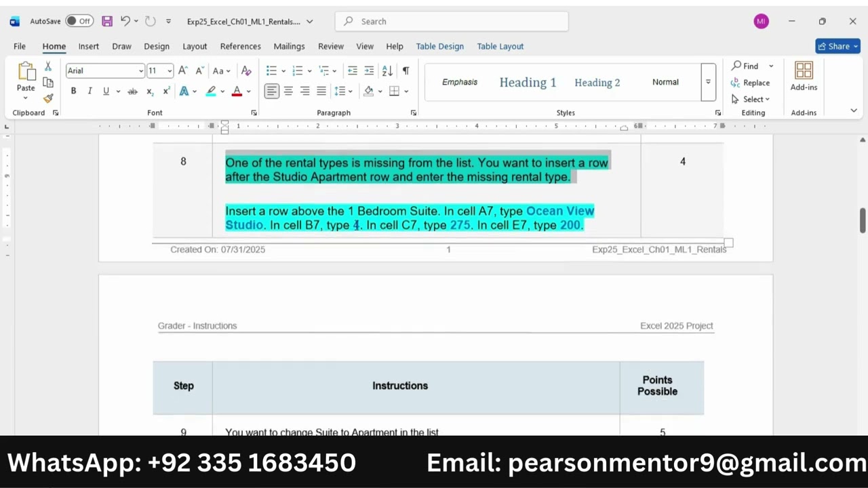Click into the Search box

tap(452, 21)
